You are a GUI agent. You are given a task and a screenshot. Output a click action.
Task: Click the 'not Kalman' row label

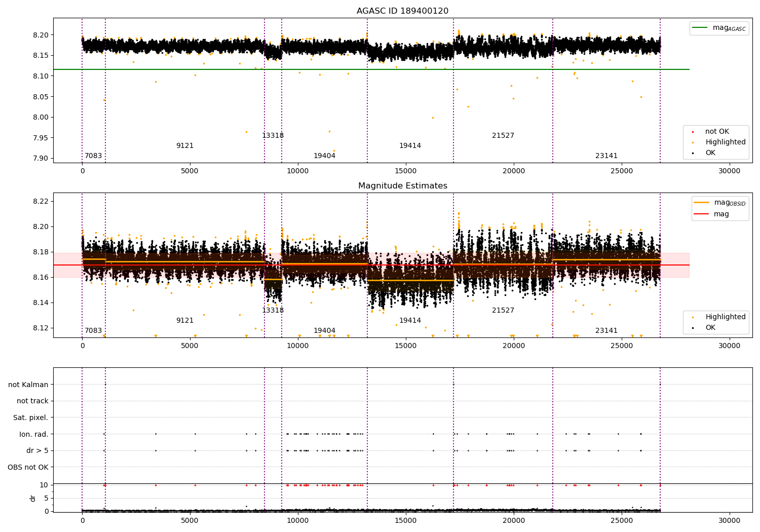click(x=28, y=385)
